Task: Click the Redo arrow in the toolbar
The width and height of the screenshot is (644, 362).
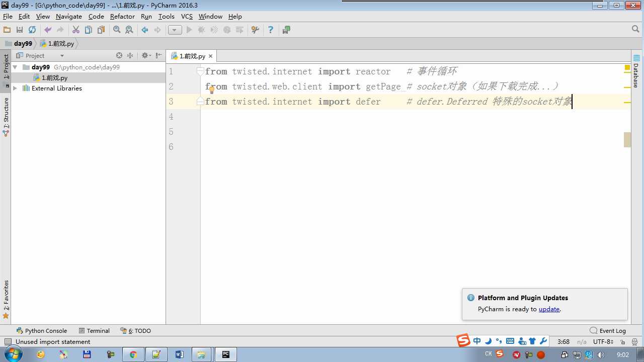Action: point(60,30)
